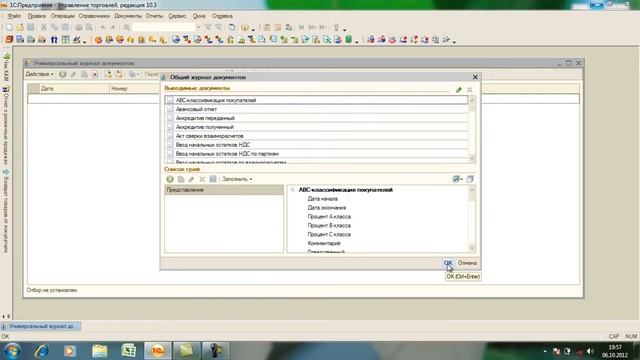Launch Windows Media Player from the taskbar
The width and height of the screenshot is (640, 360).
70,351
